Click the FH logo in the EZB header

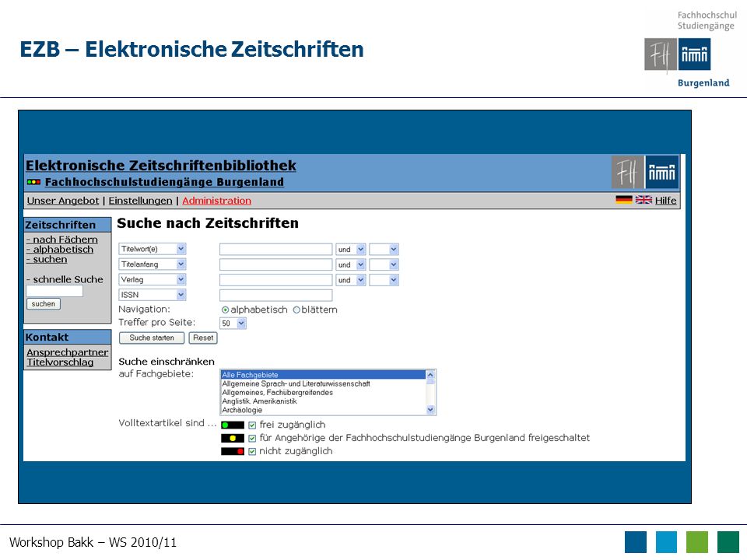(x=645, y=172)
